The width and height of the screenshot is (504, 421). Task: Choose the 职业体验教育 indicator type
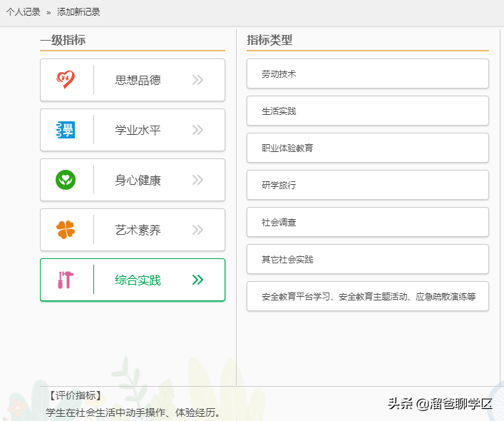[368, 148]
